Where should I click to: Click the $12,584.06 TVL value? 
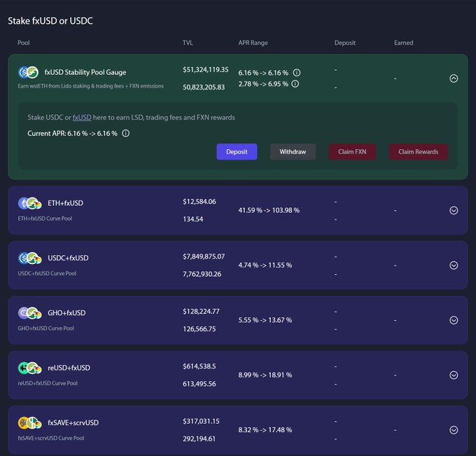point(199,202)
